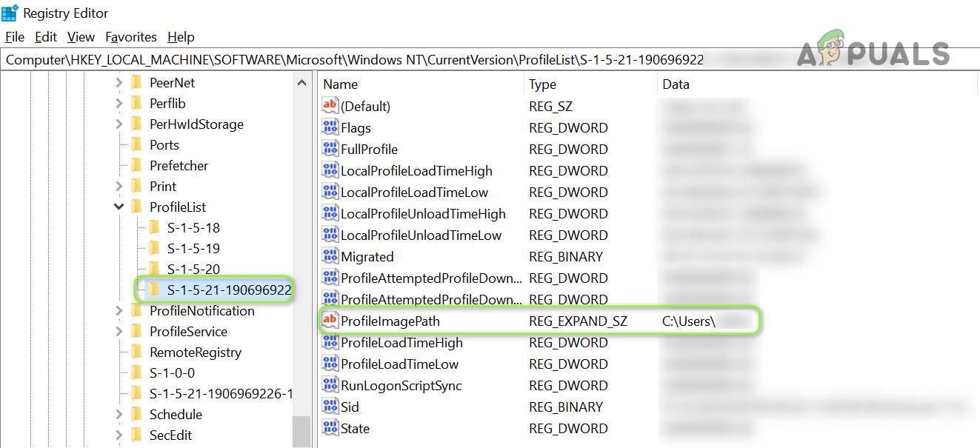Select the Print folder icon

pos(136,187)
